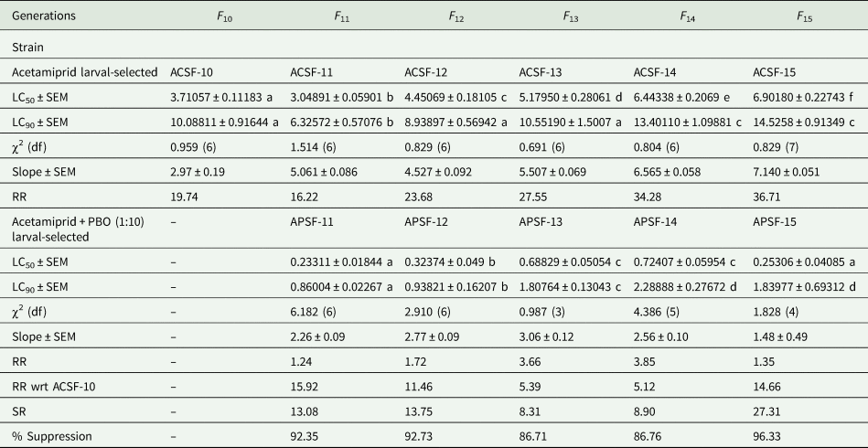Screen dimensions: 868x448
Task: Click chi-square value 6.182 (6)
Action: 313,312
